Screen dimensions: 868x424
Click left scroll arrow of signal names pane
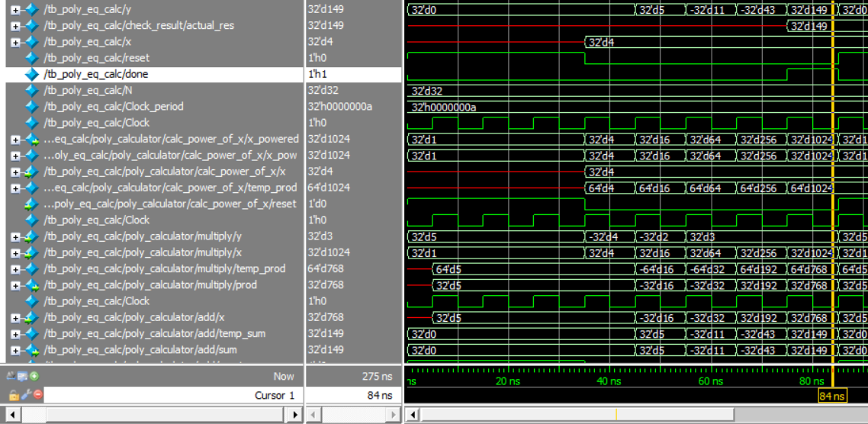tap(12, 414)
